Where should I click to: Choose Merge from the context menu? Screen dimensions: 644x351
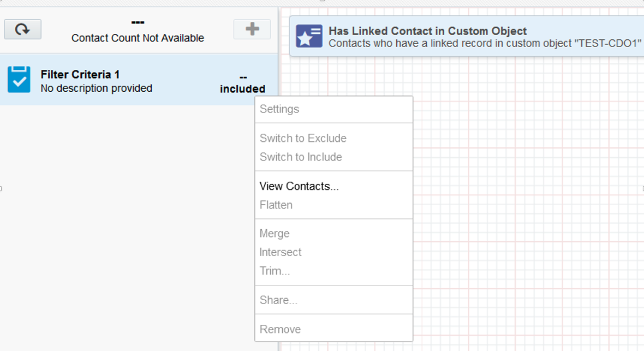275,233
